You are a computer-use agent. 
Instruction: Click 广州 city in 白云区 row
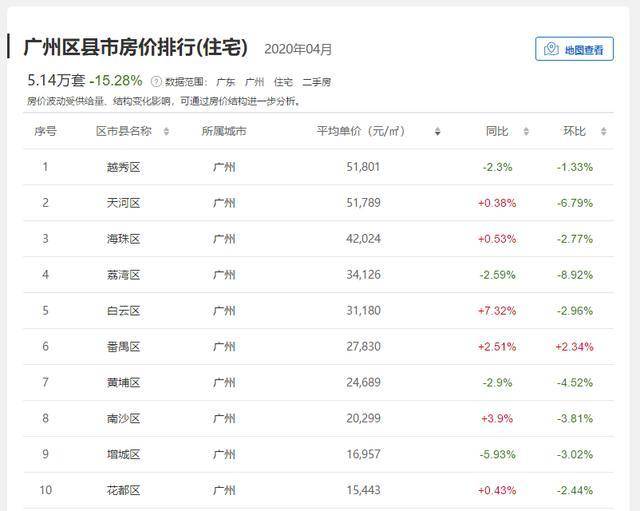tap(224, 311)
